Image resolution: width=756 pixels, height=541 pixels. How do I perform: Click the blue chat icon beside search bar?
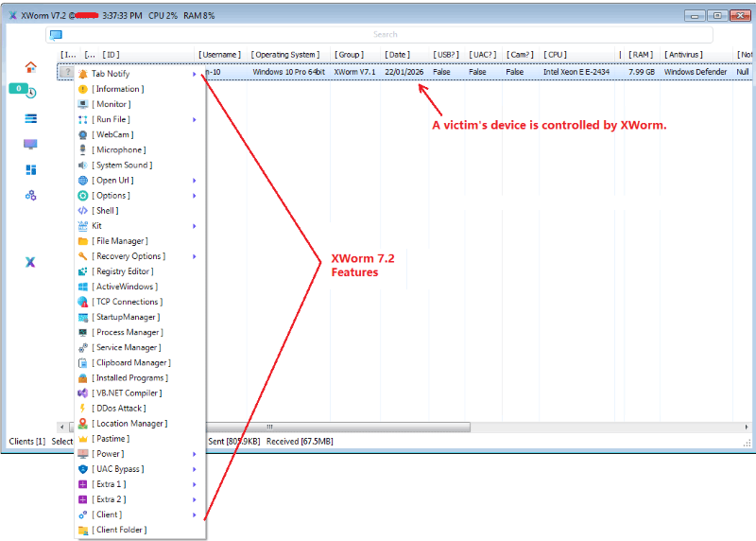[x=56, y=35]
